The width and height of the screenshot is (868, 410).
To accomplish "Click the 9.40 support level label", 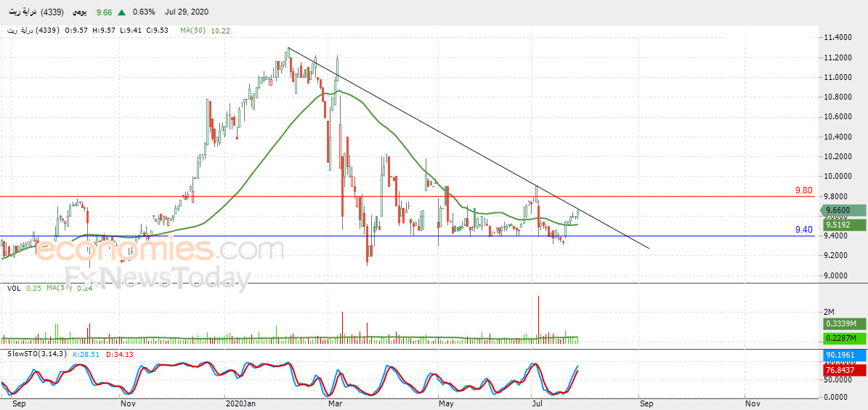I will click(x=804, y=230).
